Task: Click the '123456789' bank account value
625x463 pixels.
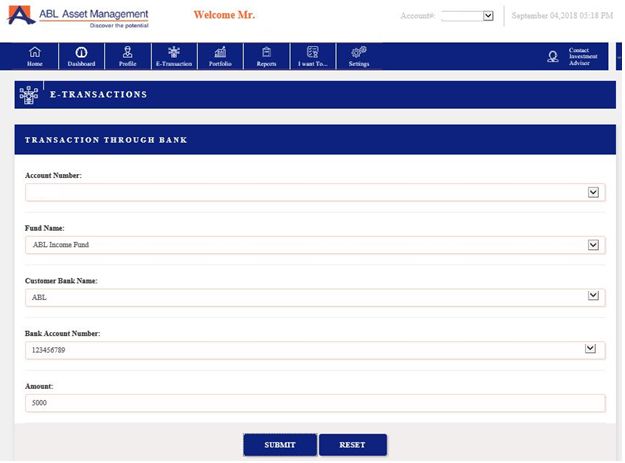Action: coord(48,350)
